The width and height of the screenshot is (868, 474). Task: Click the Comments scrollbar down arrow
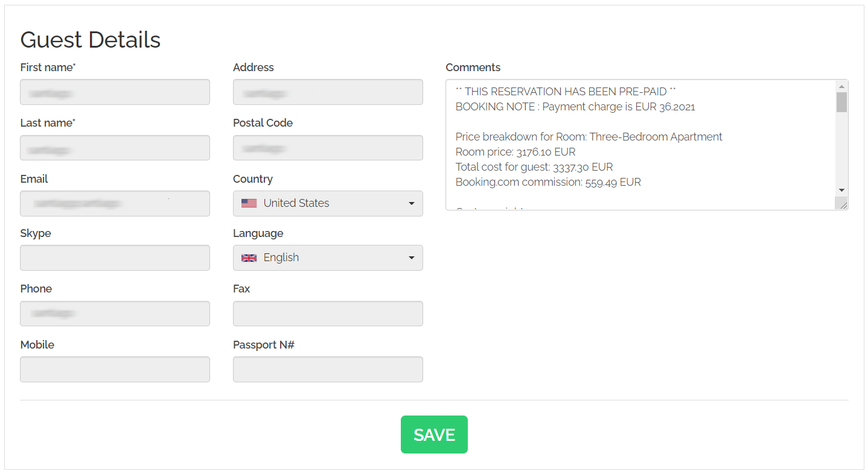[841, 190]
